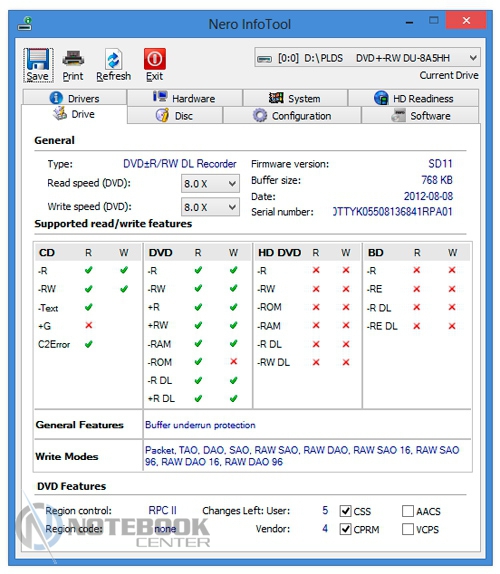Click the blue info icon on Drivers tab
This screenshot has height=574, width=500.
(56, 98)
